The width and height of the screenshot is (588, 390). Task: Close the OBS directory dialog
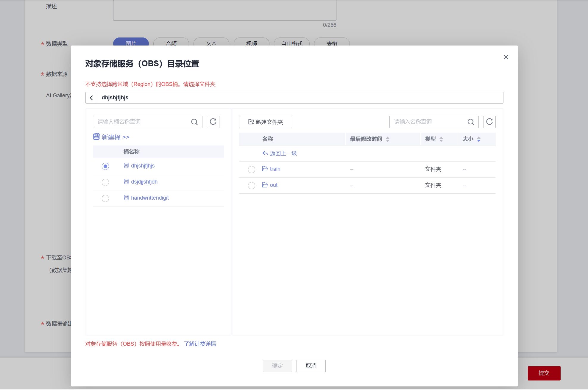pos(506,57)
